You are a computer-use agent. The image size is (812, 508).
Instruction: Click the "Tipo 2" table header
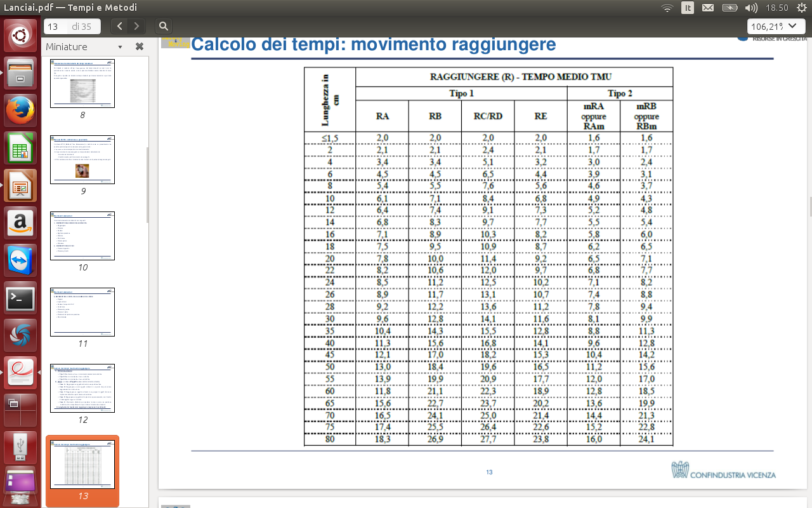click(x=620, y=93)
